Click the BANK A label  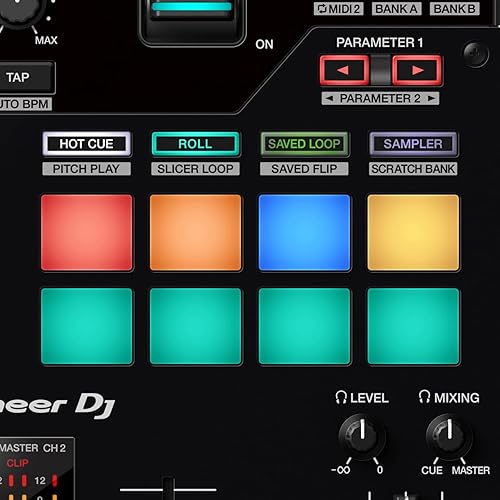[x=397, y=9]
